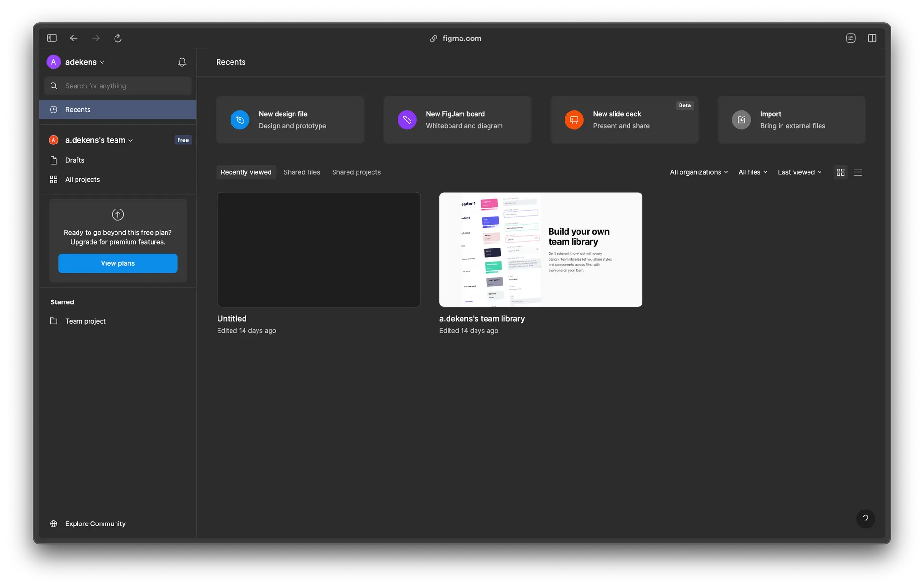Open the help question mark button
This screenshot has width=924, height=588.
865,519
